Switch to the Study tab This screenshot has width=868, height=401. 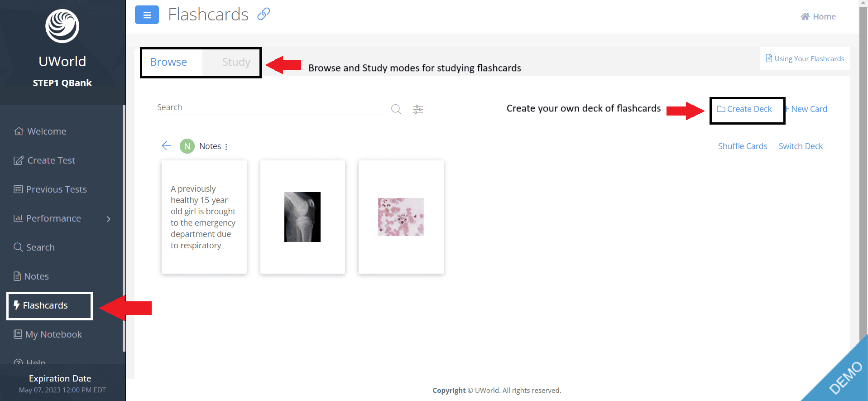point(236,62)
